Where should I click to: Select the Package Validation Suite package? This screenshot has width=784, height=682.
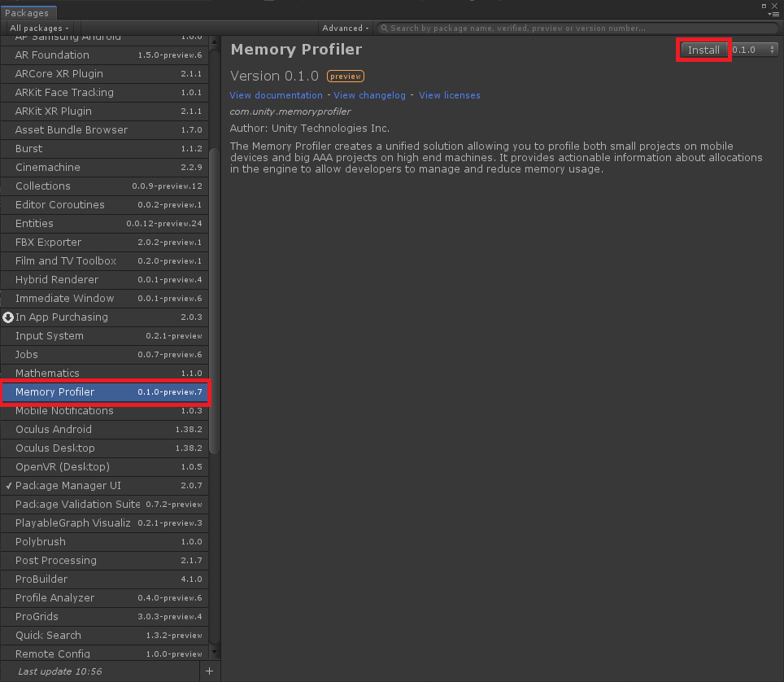pos(104,505)
